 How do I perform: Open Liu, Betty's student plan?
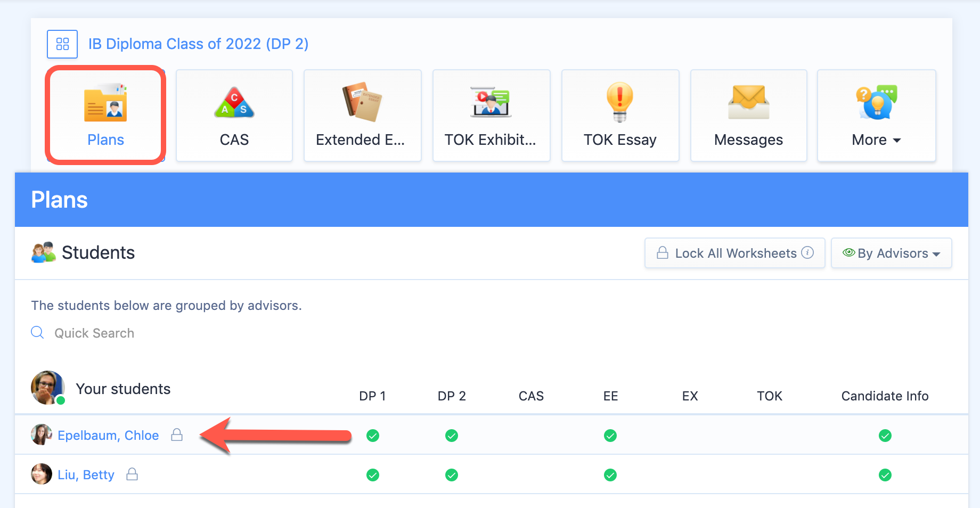tap(86, 475)
